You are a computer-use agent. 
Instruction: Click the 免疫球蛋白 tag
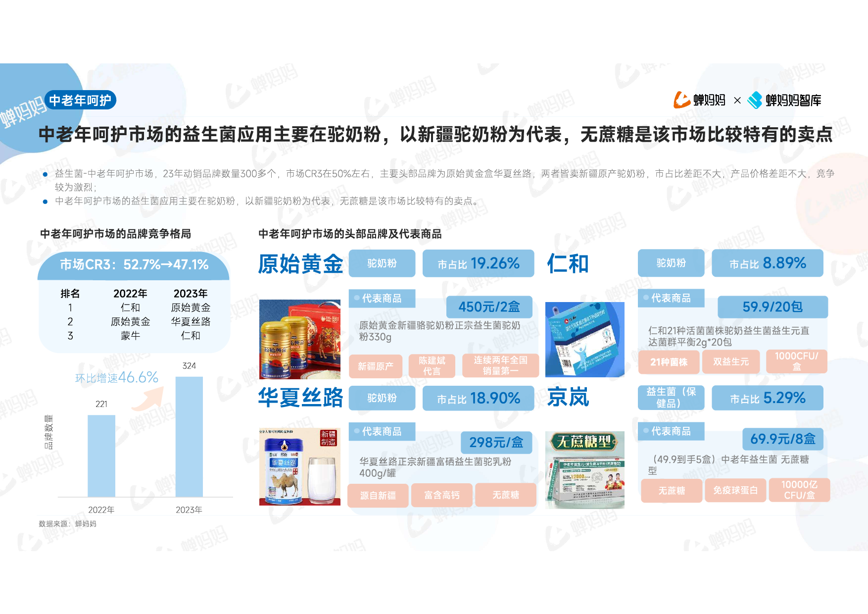coord(735,490)
